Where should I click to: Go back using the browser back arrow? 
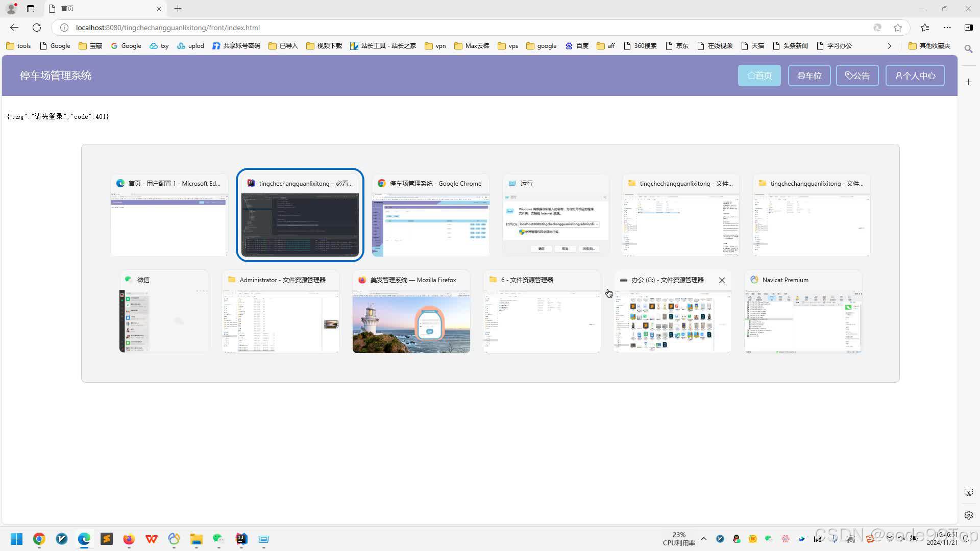[14, 28]
